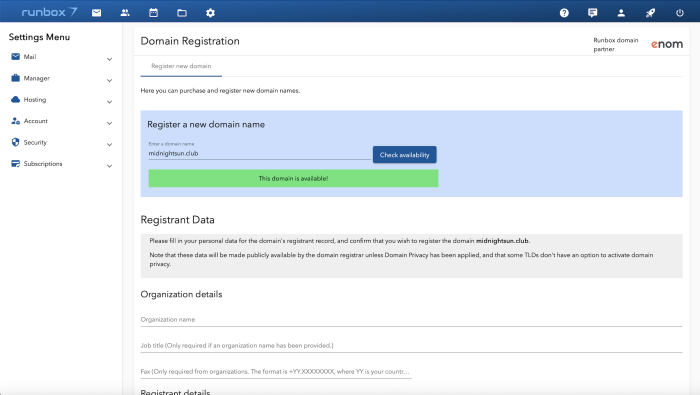Click the 'Runbox domain partner' text

click(x=616, y=45)
